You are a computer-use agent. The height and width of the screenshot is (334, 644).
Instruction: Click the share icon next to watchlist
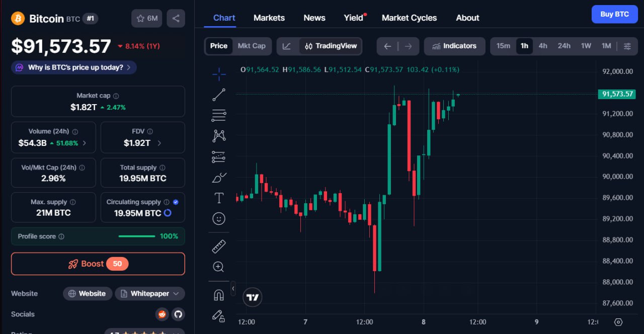coord(176,19)
